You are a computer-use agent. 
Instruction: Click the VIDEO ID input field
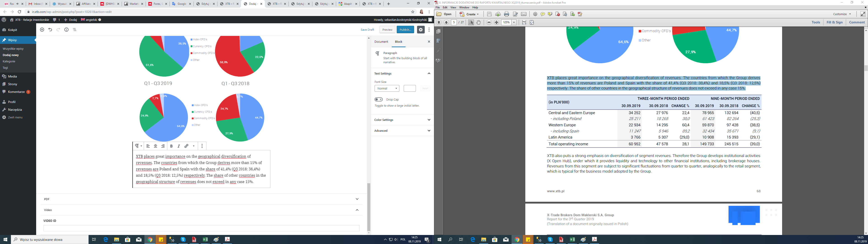click(201, 228)
